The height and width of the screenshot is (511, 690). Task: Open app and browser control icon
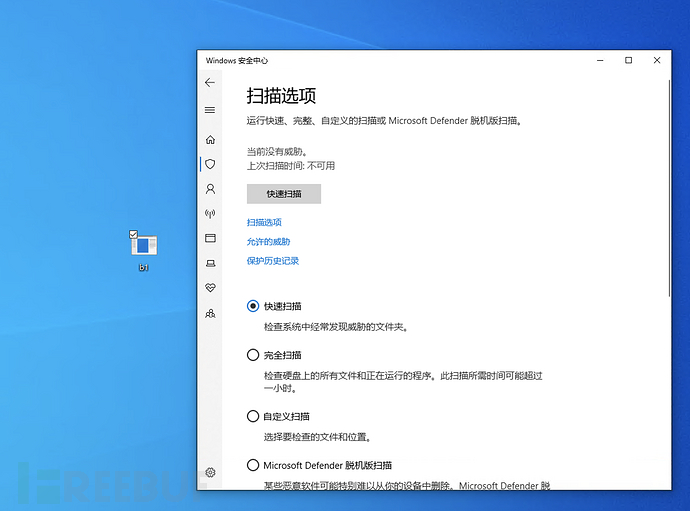pos(210,238)
